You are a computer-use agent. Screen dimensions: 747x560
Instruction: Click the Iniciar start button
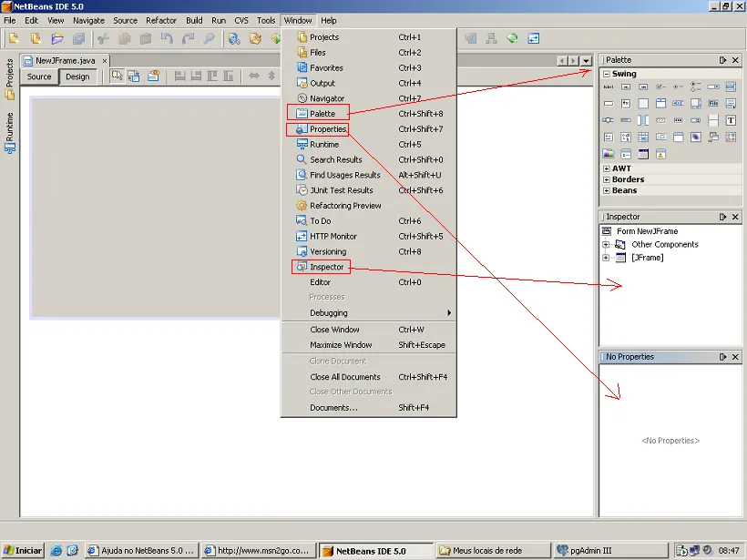pyautogui.click(x=23, y=550)
